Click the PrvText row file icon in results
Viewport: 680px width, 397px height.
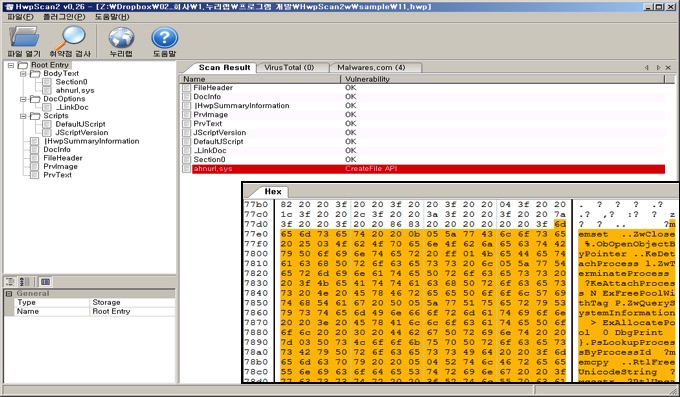pos(186,124)
